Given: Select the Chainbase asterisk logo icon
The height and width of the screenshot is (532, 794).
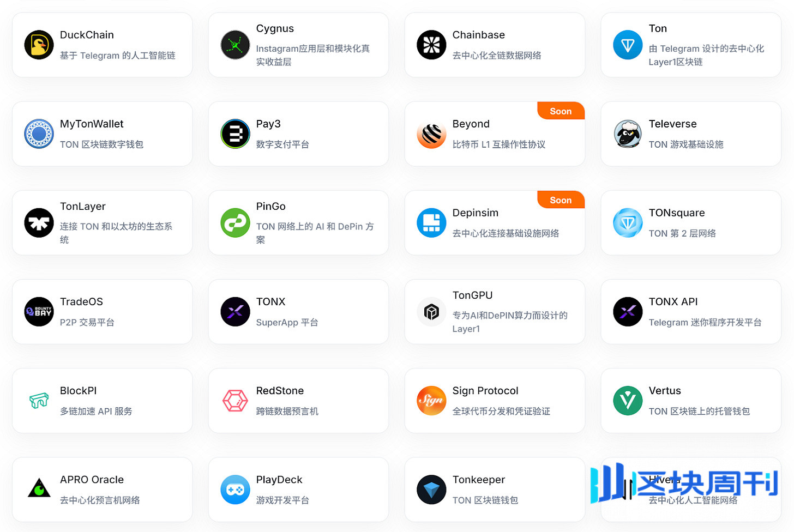Looking at the screenshot, I should (431, 45).
